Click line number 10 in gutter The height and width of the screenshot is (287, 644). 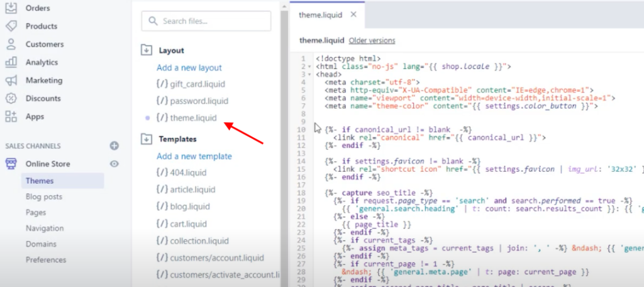302,130
